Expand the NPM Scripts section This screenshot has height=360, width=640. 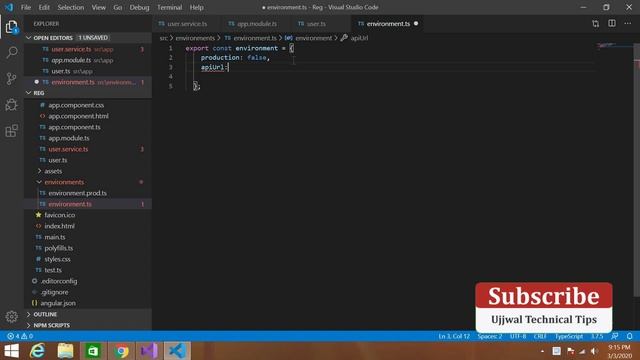[x=29, y=325]
